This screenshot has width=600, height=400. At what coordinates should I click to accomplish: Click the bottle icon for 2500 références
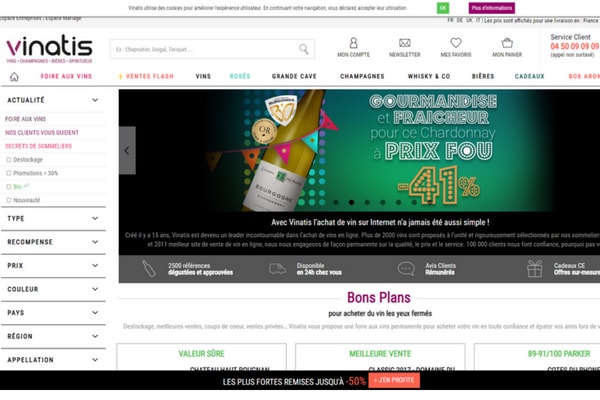(x=148, y=269)
